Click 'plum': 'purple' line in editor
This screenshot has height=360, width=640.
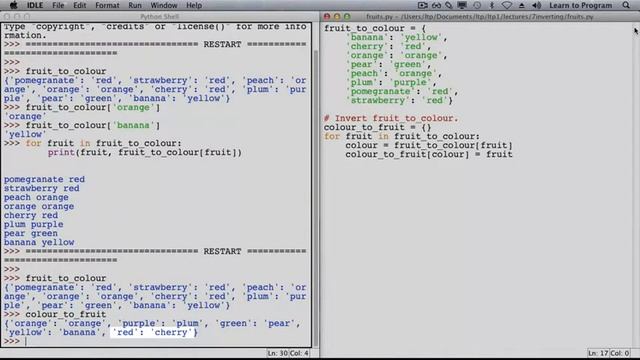[x=391, y=82]
